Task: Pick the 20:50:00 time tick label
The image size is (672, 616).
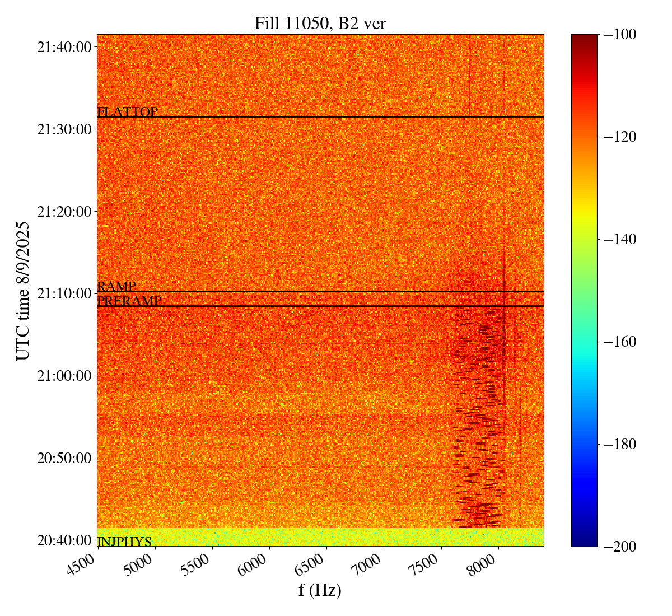Action: point(64,458)
